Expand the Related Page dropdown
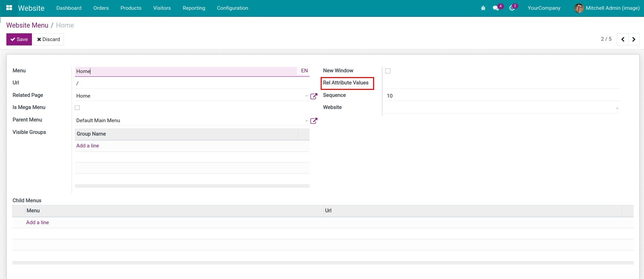This screenshot has height=279, width=644. point(306,96)
